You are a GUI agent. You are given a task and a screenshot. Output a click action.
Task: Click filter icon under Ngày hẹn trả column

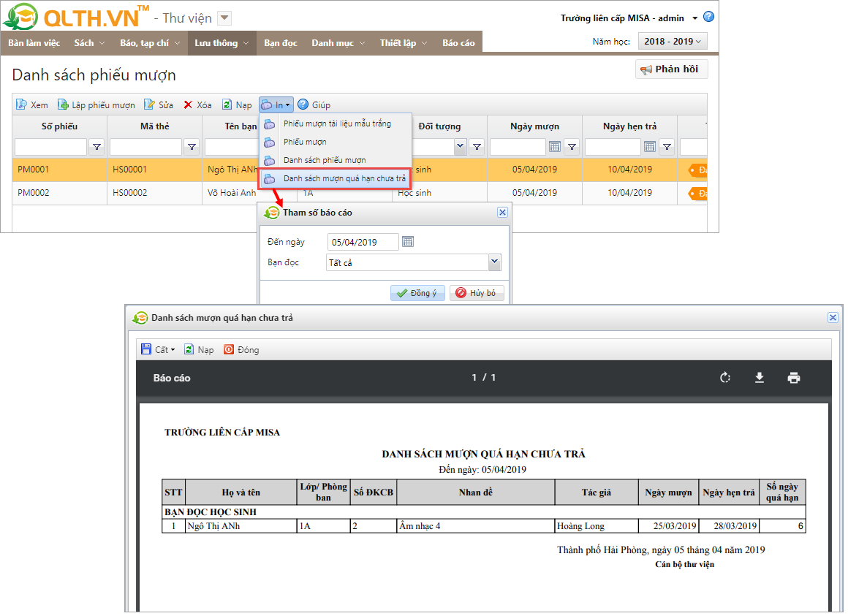tap(667, 146)
